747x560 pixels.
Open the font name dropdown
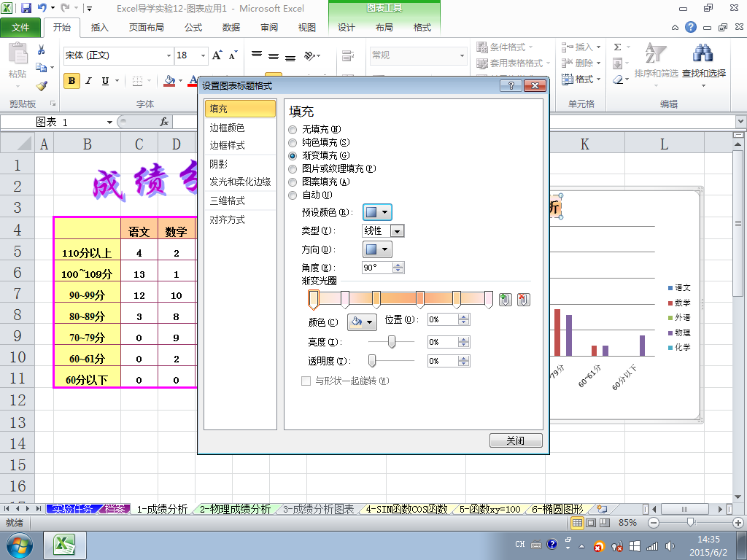169,55
